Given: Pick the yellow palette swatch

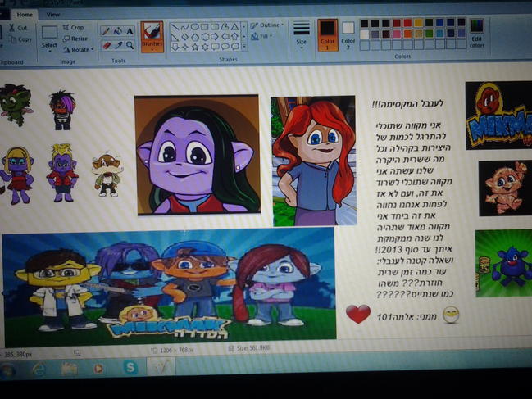Looking at the screenshot, I should click(418, 23).
